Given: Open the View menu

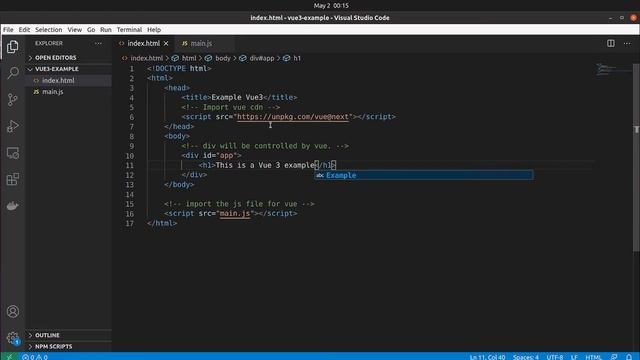Looking at the screenshot, I should [x=75, y=30].
